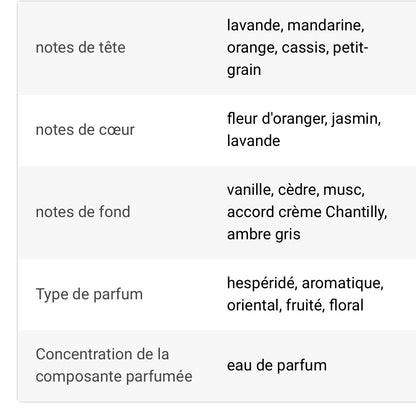Click 'composante parfumée' label line

tap(114, 377)
